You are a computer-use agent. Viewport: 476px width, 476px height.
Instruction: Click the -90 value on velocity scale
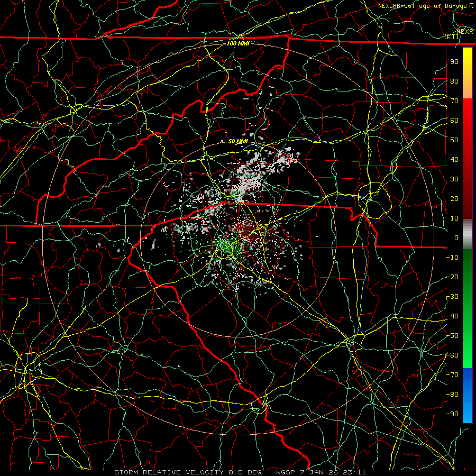tap(452, 414)
